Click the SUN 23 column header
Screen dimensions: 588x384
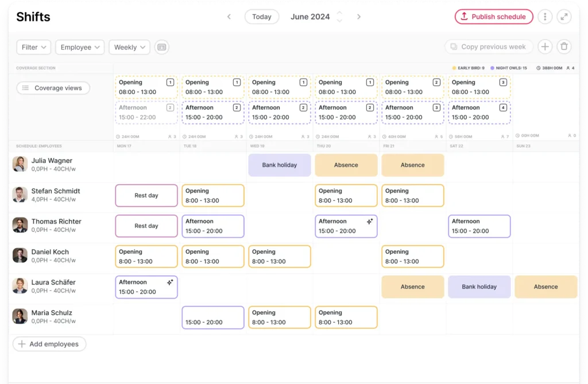point(523,146)
